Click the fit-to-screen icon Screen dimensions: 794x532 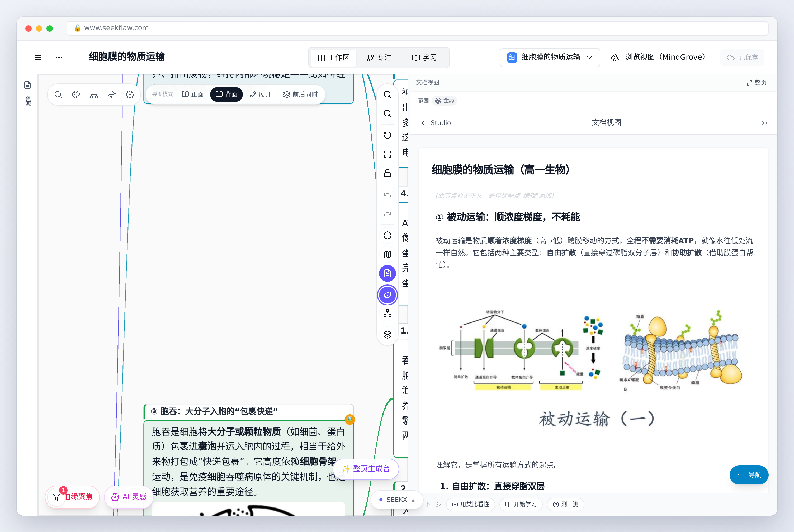[387, 154]
